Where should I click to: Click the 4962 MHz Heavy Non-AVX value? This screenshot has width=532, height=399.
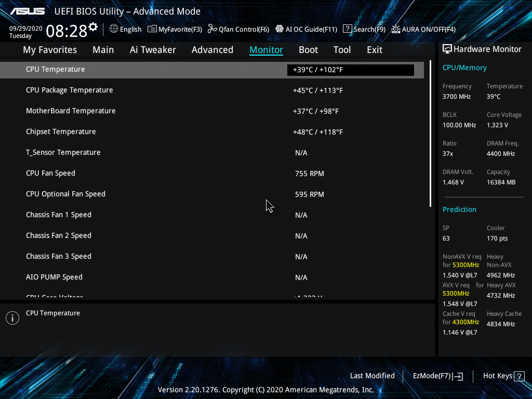[501, 275]
